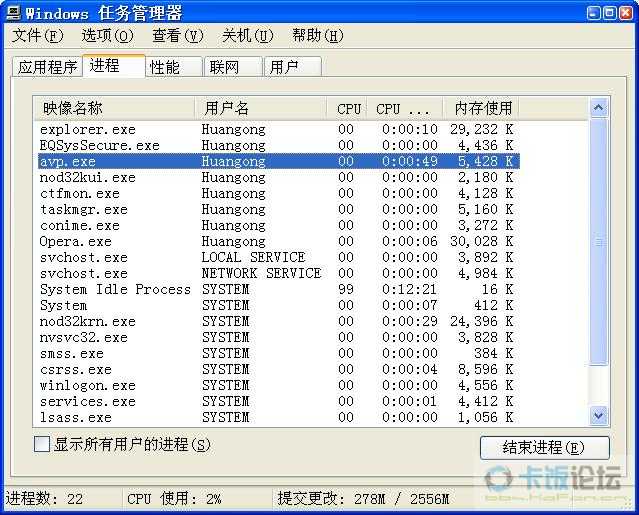
Task: Select svchost.exe run by NETWORK SERVICE
Action: click(x=278, y=273)
